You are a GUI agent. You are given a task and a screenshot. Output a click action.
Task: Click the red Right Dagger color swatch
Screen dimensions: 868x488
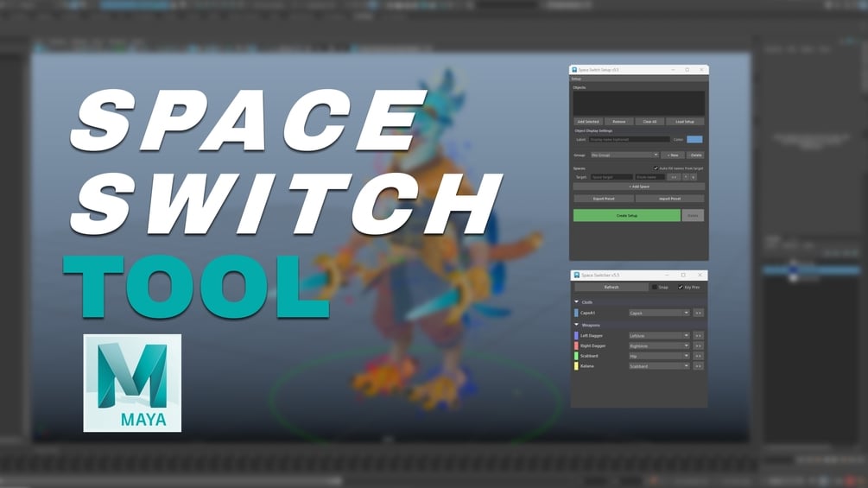576,345
